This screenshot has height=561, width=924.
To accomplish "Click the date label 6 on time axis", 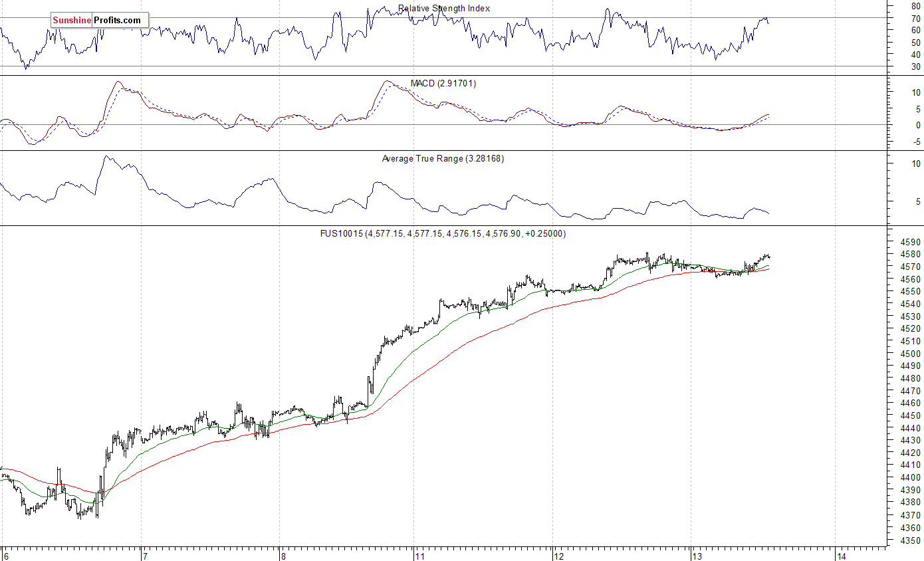I will (5, 556).
